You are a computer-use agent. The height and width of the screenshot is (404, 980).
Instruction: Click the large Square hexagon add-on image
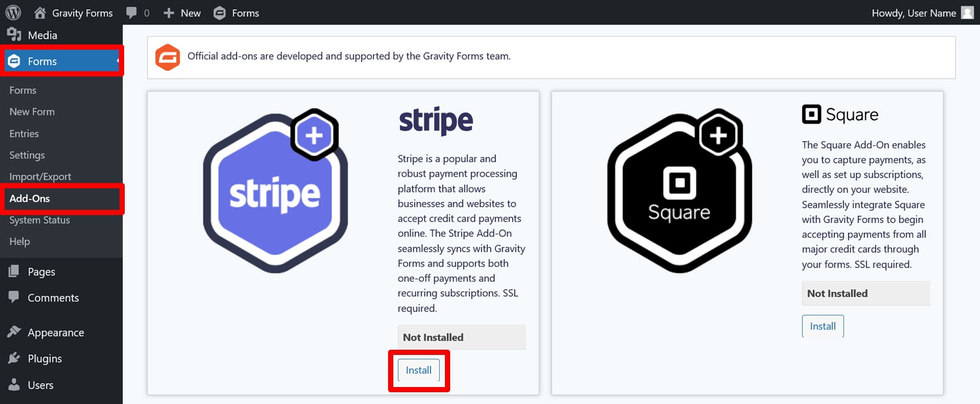click(x=679, y=191)
